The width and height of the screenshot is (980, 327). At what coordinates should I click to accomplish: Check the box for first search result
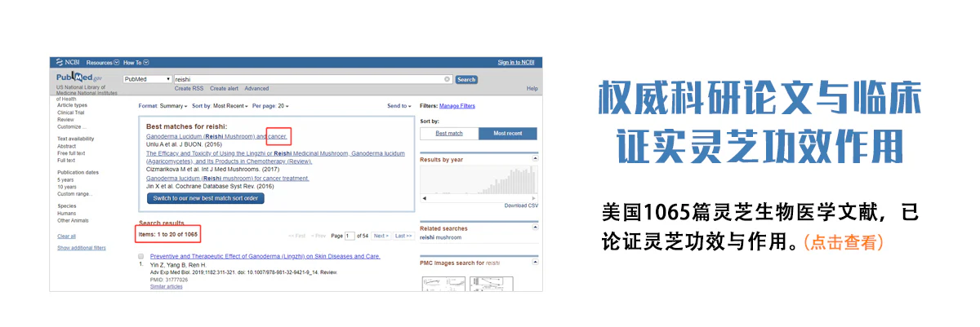(x=140, y=256)
